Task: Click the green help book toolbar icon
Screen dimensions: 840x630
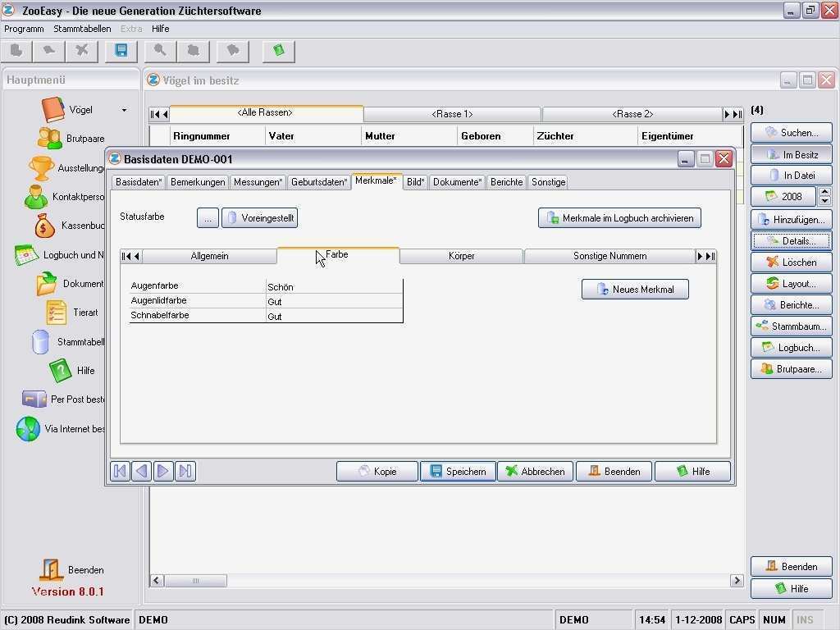Action: [279, 51]
